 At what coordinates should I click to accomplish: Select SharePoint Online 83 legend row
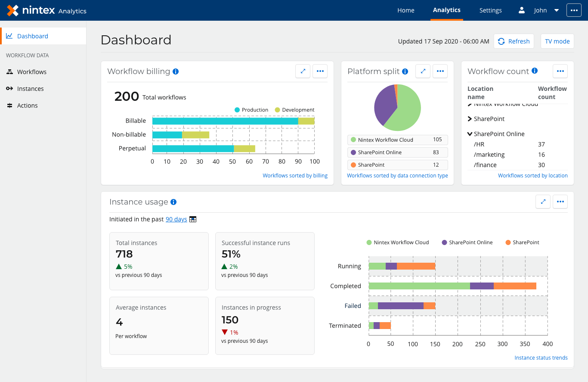(x=397, y=152)
